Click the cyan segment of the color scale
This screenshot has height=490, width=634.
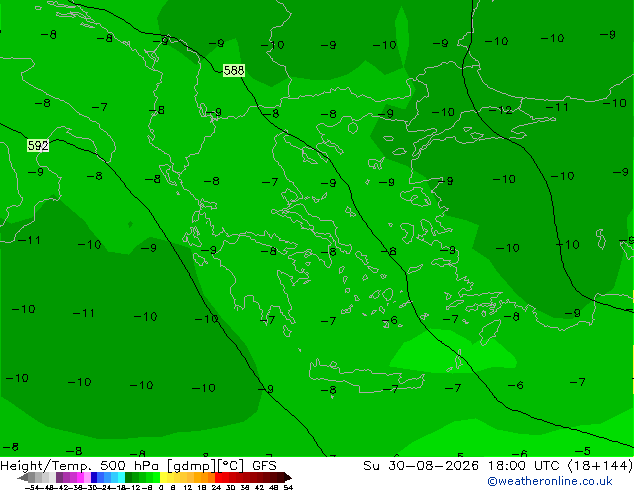coord(122,477)
